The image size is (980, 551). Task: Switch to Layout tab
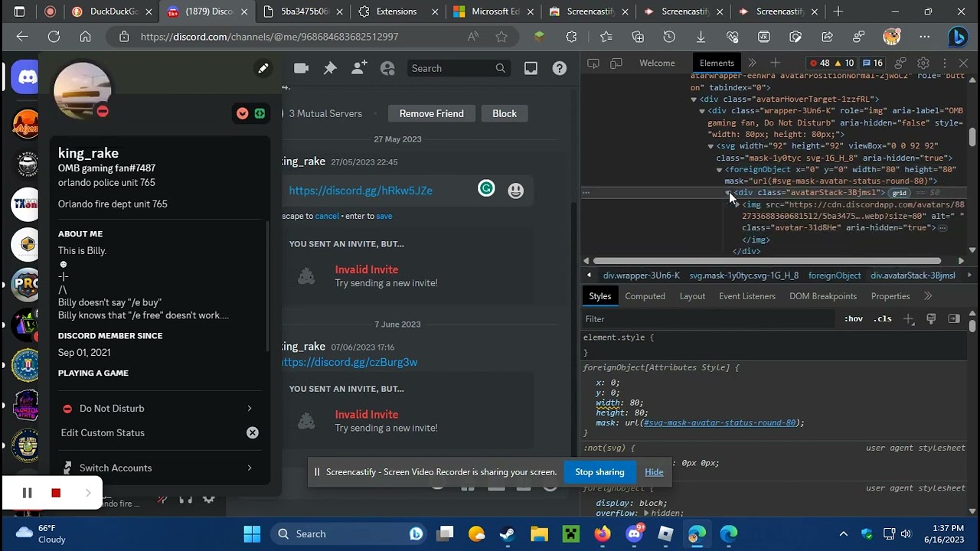pyautogui.click(x=692, y=296)
